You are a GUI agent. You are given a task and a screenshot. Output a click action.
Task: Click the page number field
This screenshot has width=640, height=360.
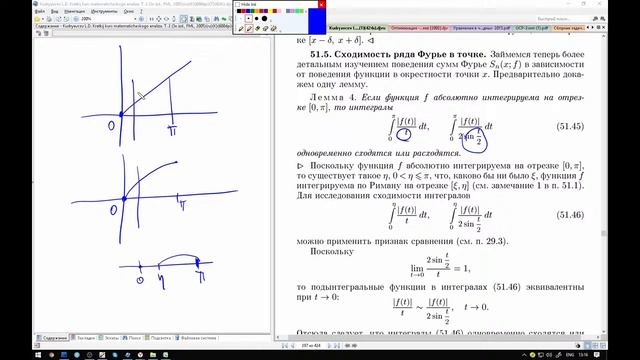[x=311, y=346]
